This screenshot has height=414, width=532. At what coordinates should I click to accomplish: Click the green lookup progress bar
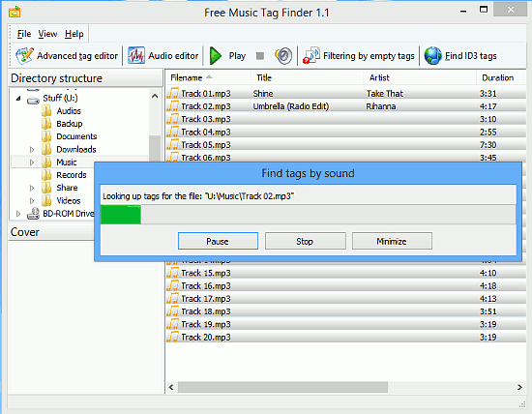coord(309,215)
